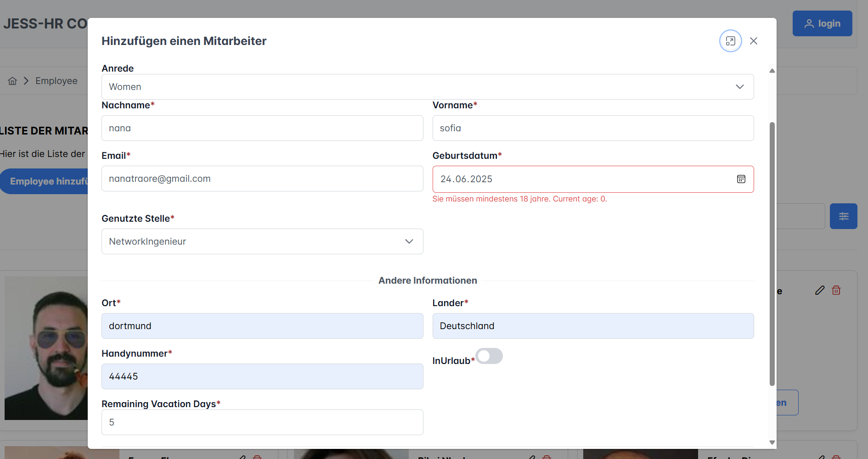Click the Remaining Vacation Days input

tap(262, 422)
